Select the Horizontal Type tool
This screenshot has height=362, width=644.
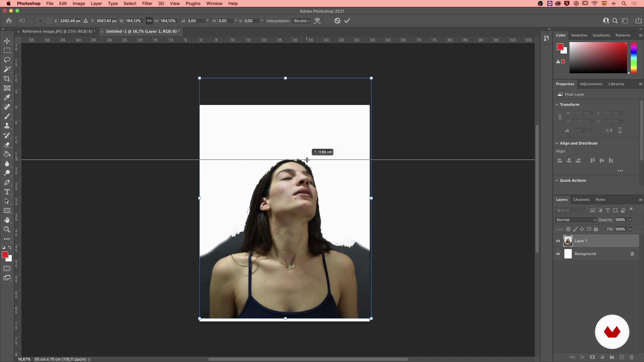click(7, 192)
